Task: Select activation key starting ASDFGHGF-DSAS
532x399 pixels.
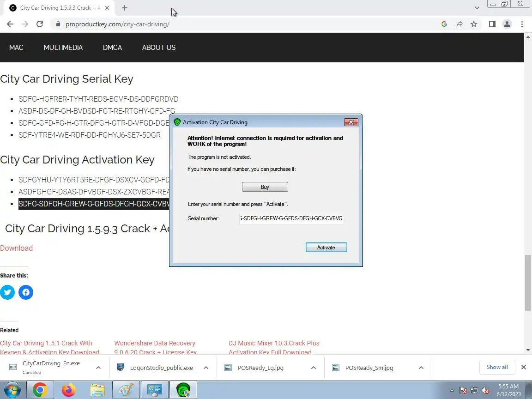Action: (94, 192)
